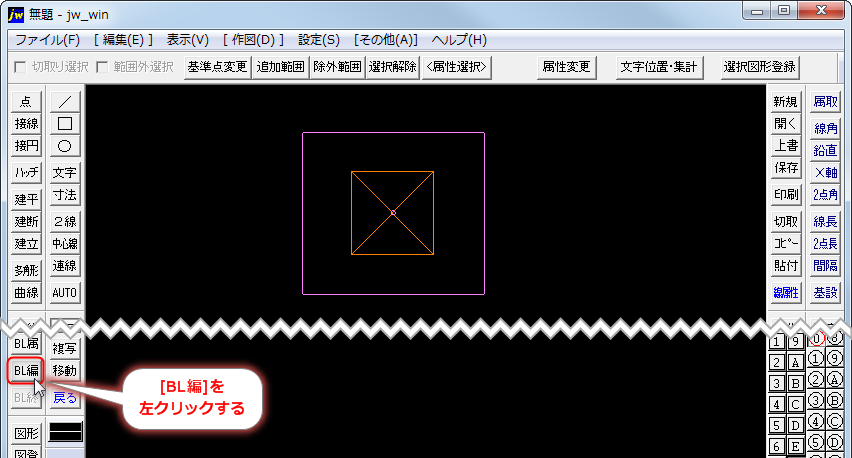Click the 印刷 print button
852x458 pixels.
[x=786, y=195]
